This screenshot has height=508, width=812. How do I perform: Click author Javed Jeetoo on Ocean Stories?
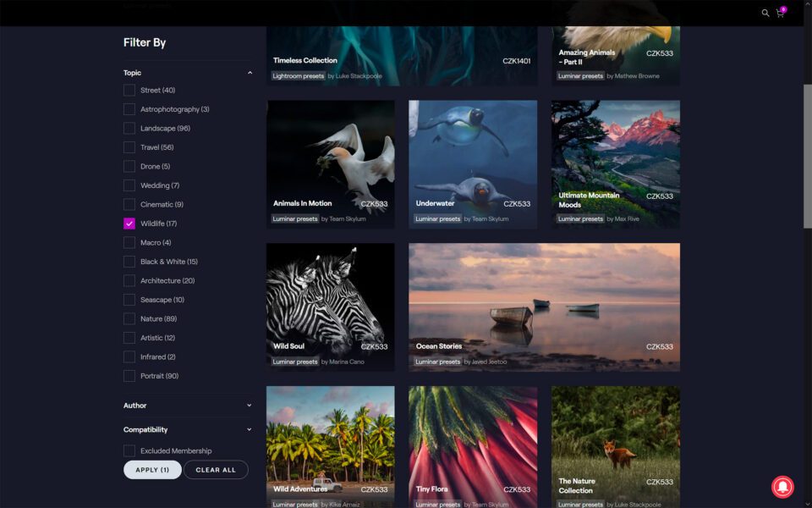(x=490, y=362)
